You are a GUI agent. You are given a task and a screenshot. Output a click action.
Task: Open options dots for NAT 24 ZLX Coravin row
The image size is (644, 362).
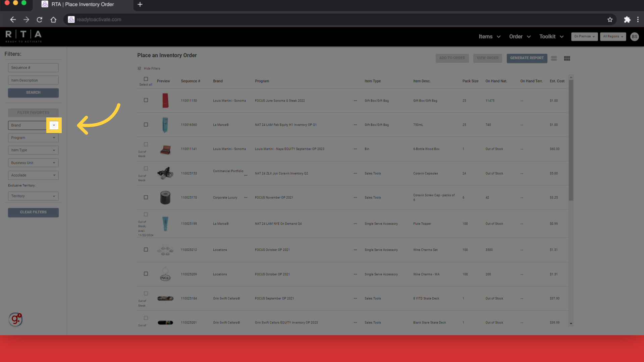pyautogui.click(x=355, y=173)
